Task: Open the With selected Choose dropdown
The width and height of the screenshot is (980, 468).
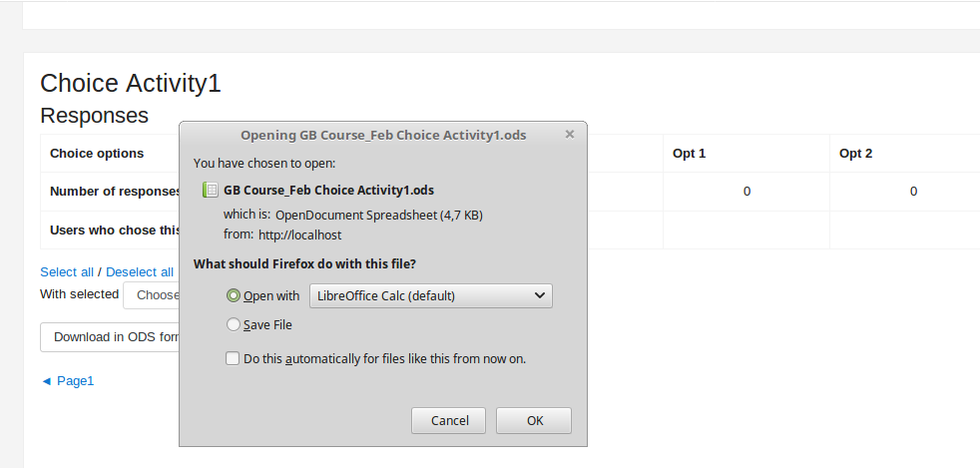Action: click(x=152, y=295)
